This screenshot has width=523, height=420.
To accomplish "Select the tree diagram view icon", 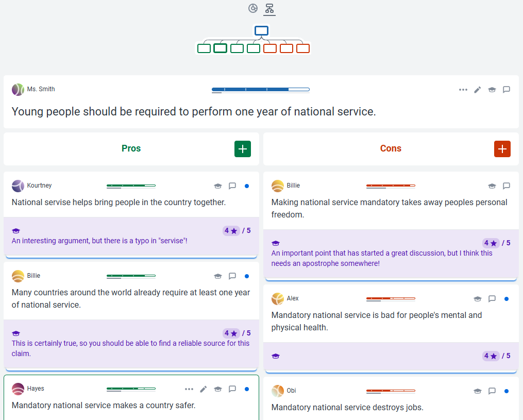I will pyautogui.click(x=269, y=8).
